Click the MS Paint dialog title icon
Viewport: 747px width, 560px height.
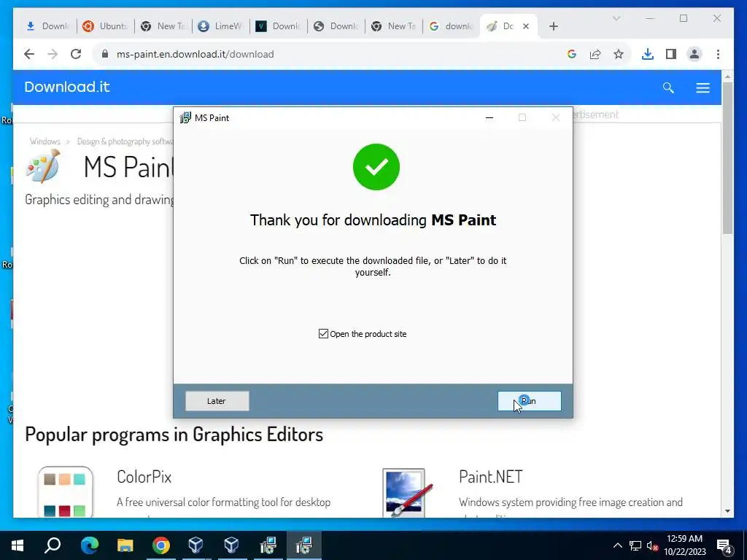click(x=185, y=117)
